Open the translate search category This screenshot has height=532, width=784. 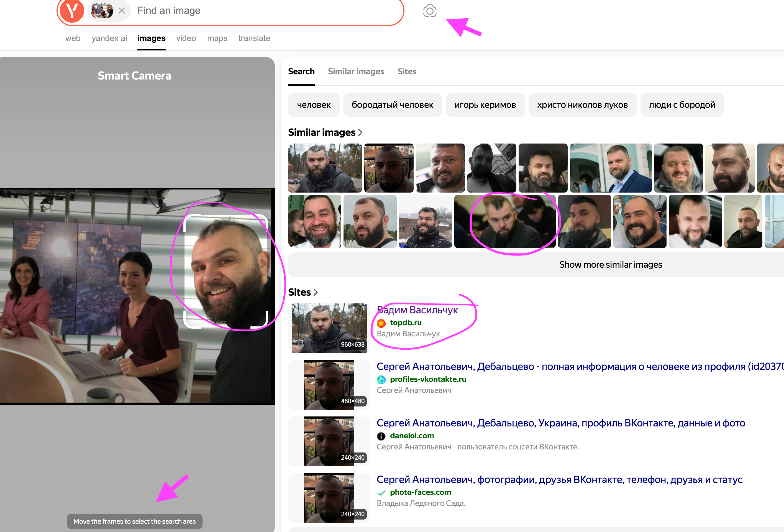(254, 39)
